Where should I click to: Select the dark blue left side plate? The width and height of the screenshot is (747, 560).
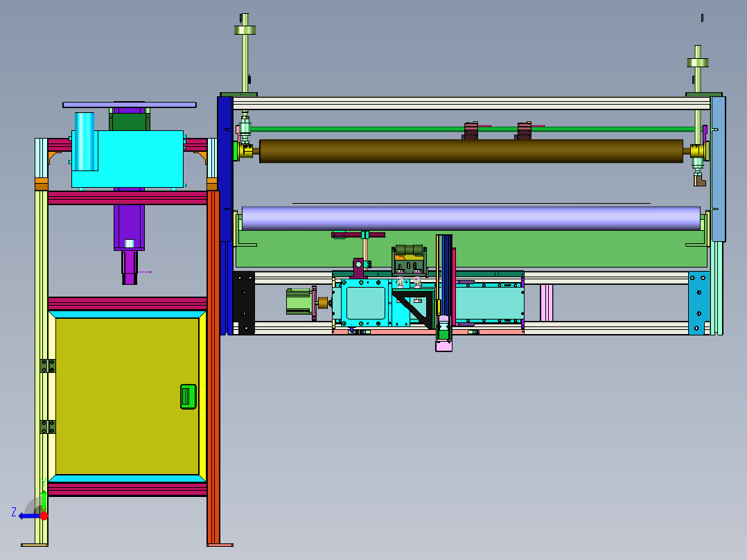[225, 168]
